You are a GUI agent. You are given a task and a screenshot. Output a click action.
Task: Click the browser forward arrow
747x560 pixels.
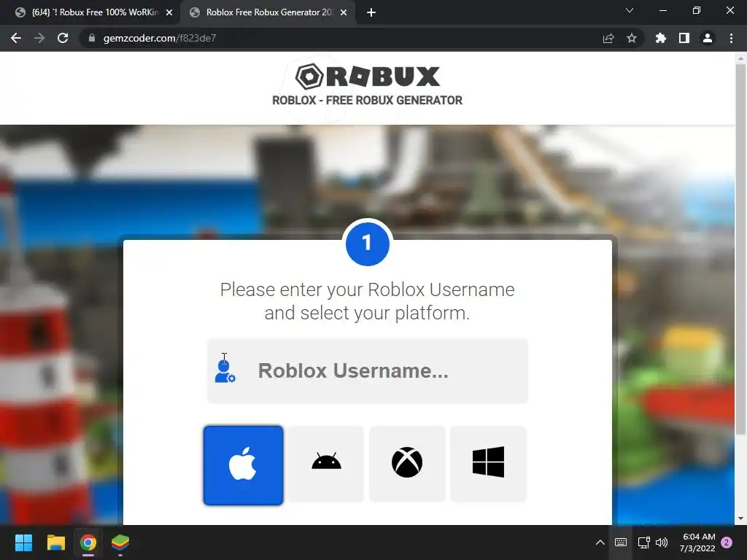39,38
